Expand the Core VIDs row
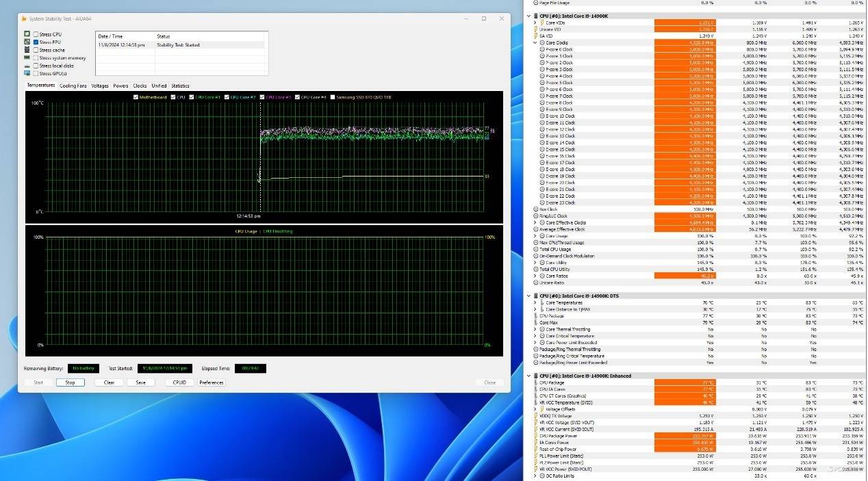Image resolution: width=868 pixels, height=481 pixels. 535,23
